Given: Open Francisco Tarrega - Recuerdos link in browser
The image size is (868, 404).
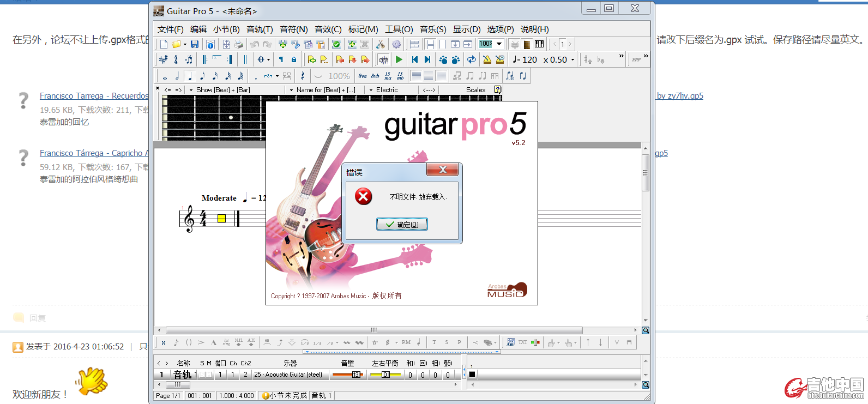Looking at the screenshot, I should [94, 96].
